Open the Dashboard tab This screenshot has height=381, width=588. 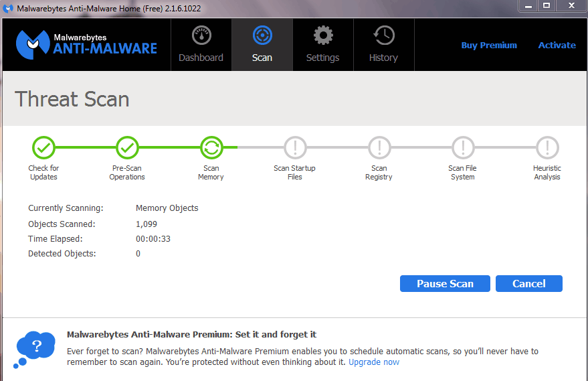(x=201, y=45)
